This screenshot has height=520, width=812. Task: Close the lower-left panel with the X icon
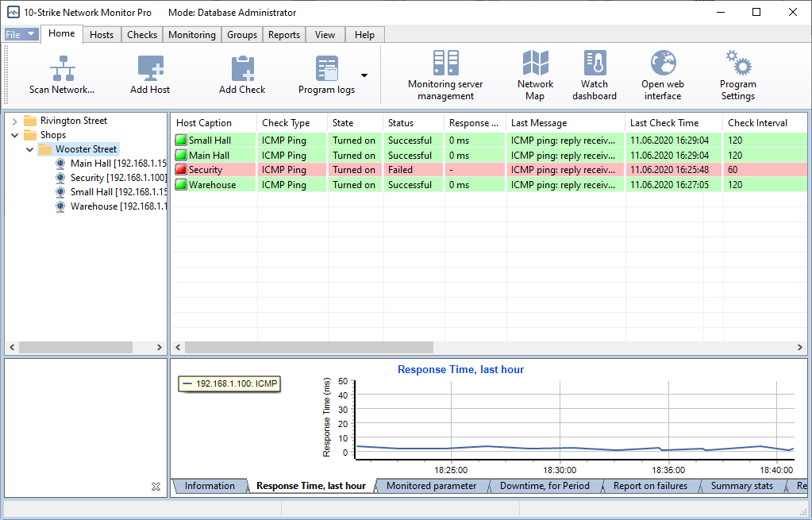tap(156, 487)
